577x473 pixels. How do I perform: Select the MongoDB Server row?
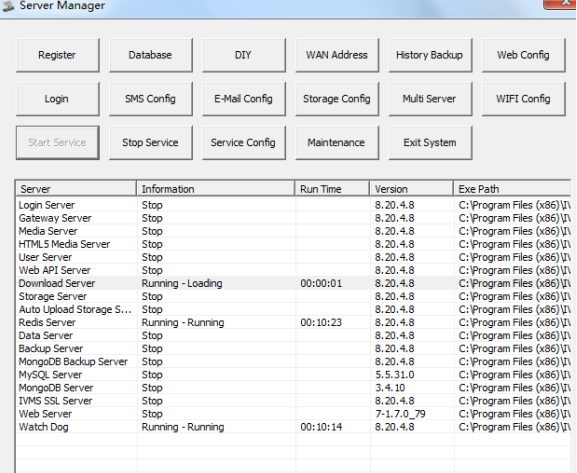tap(294, 388)
